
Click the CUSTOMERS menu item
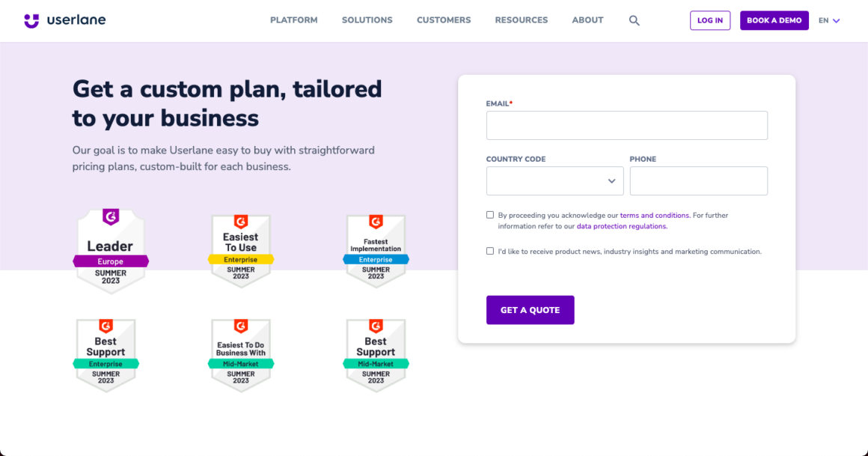(444, 20)
